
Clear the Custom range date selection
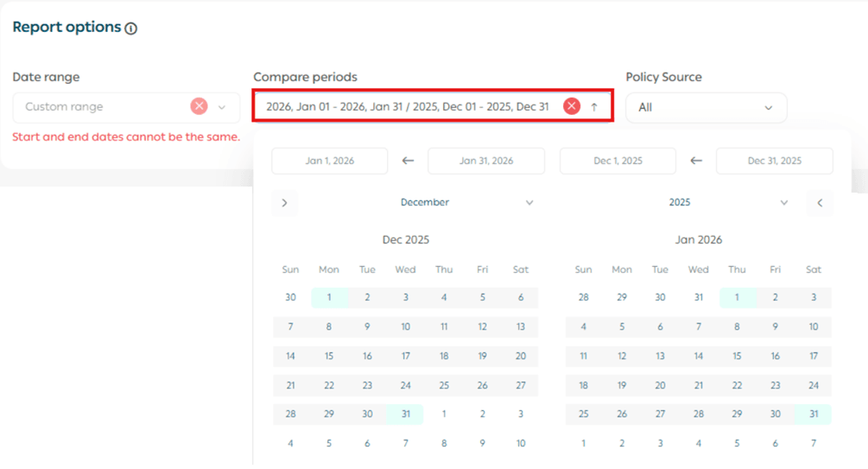tap(199, 106)
